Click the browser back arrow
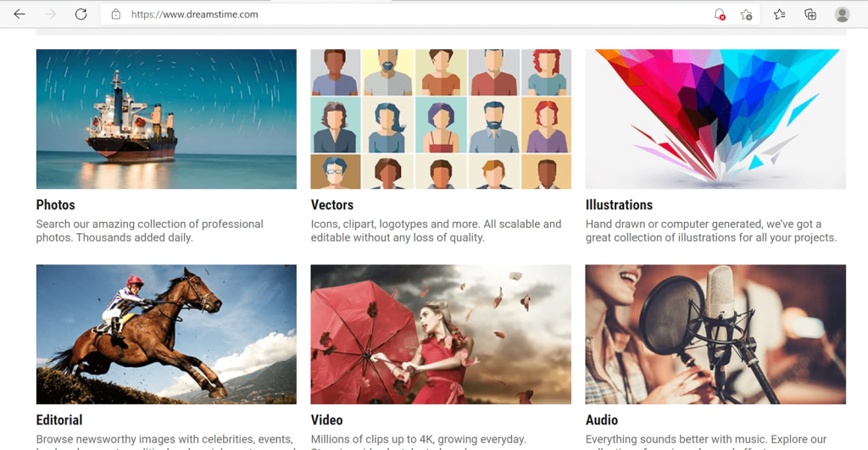The width and height of the screenshot is (868, 450). click(19, 14)
